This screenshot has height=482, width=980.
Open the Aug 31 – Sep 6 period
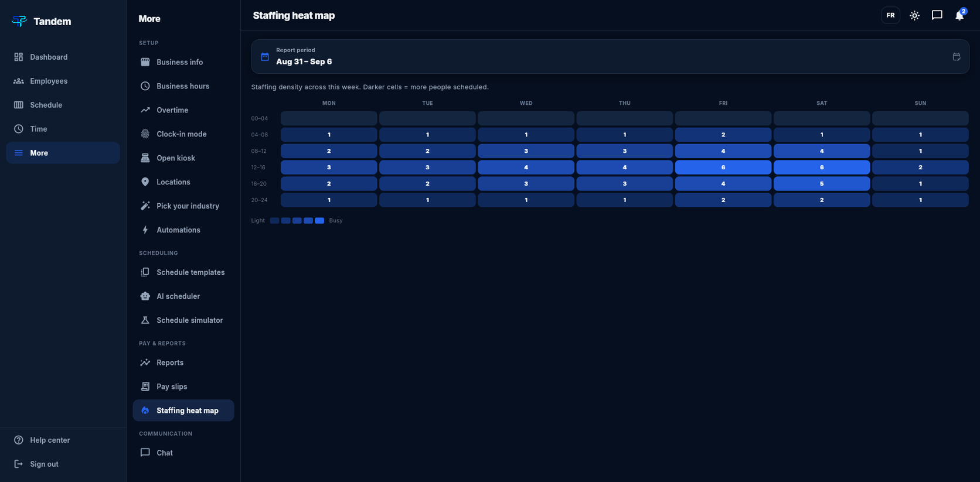610,57
